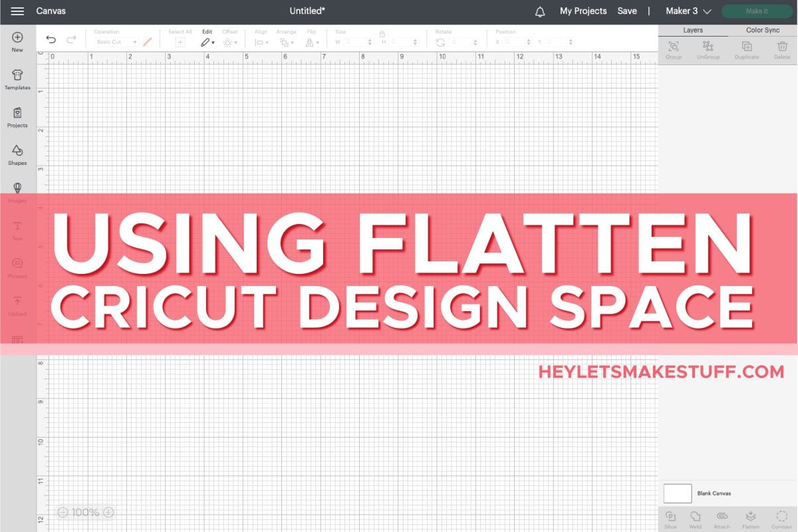
Task: Click the New project icon
Action: (x=17, y=41)
